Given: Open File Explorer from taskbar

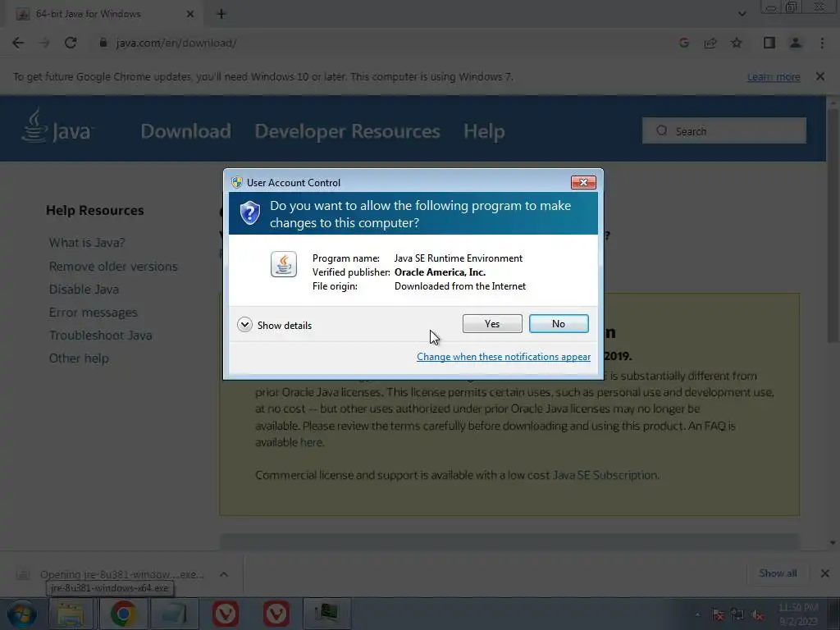Looking at the screenshot, I should click(x=71, y=614).
